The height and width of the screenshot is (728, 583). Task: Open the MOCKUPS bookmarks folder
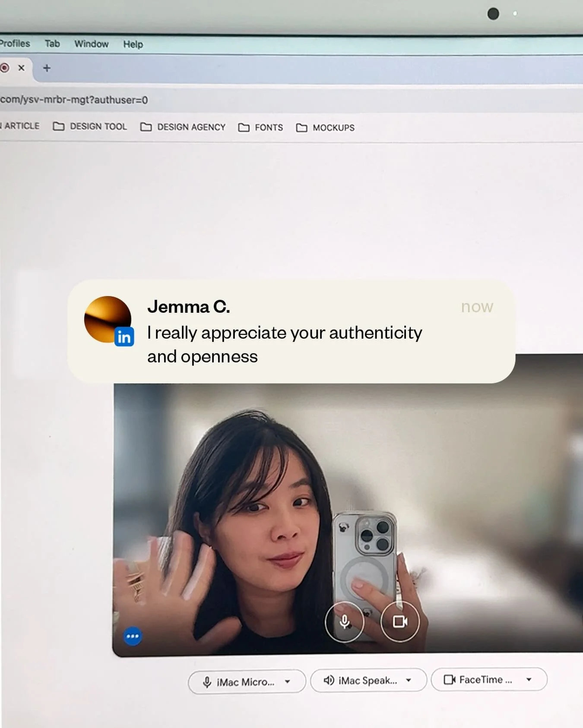coord(325,128)
